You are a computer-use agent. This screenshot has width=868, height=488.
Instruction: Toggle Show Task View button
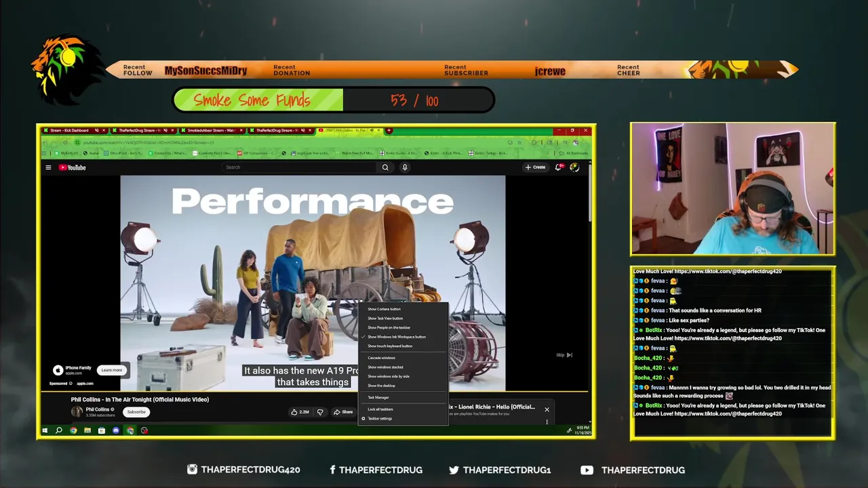[x=403, y=319]
